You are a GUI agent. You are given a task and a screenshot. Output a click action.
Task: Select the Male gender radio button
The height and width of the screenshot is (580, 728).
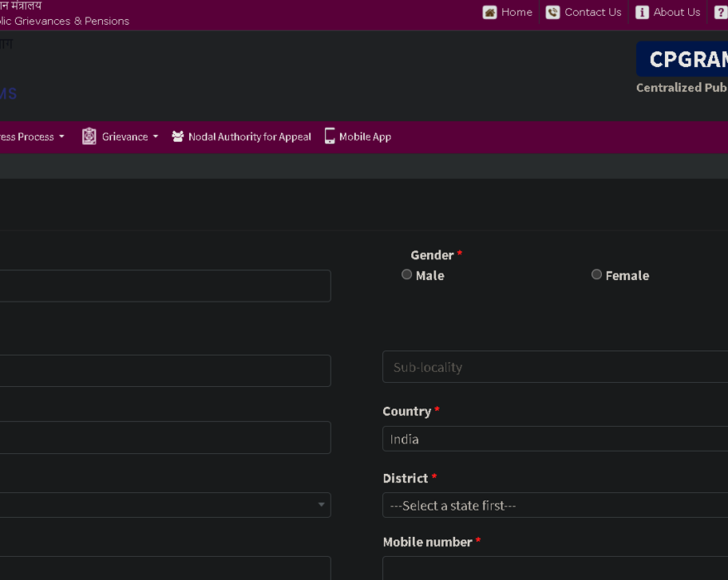click(407, 275)
